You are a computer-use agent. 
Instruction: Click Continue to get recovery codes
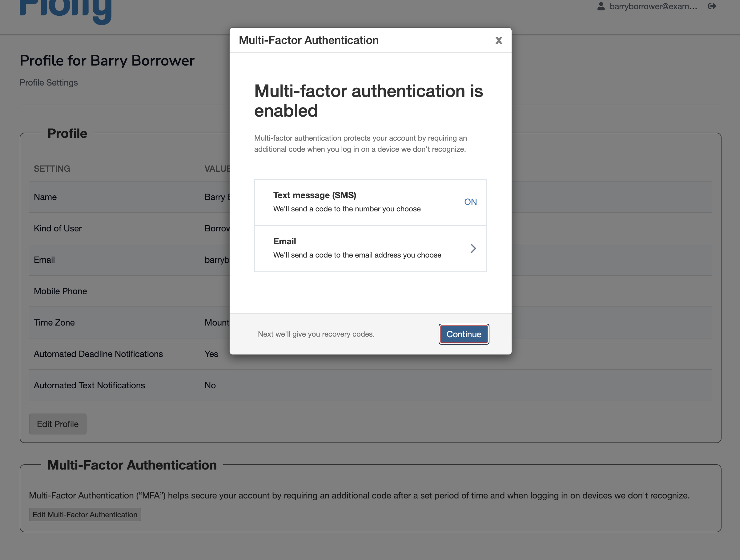(x=464, y=334)
